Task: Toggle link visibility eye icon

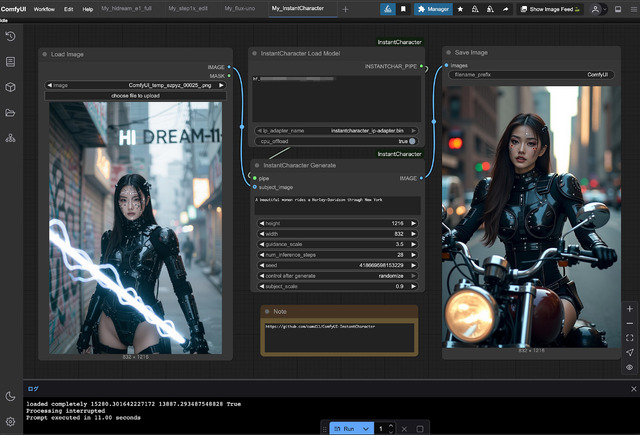Action: point(630,367)
